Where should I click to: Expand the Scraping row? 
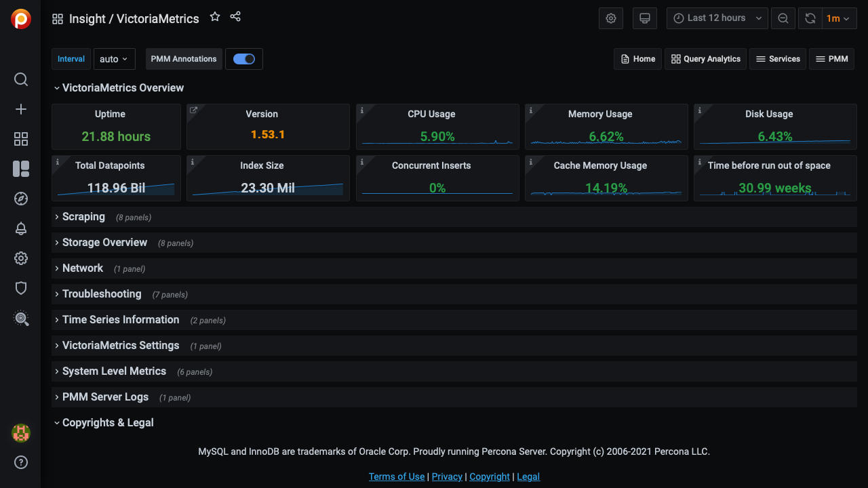[x=83, y=217]
